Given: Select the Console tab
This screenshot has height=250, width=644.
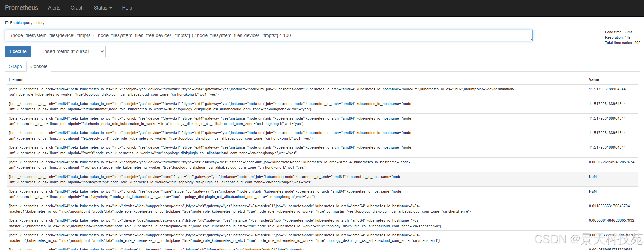Looking at the screenshot, I should tap(39, 66).
